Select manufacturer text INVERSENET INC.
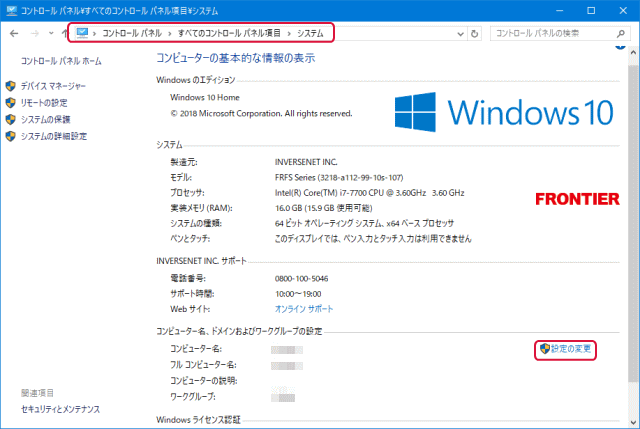This screenshot has width=640, height=429. 306,162
